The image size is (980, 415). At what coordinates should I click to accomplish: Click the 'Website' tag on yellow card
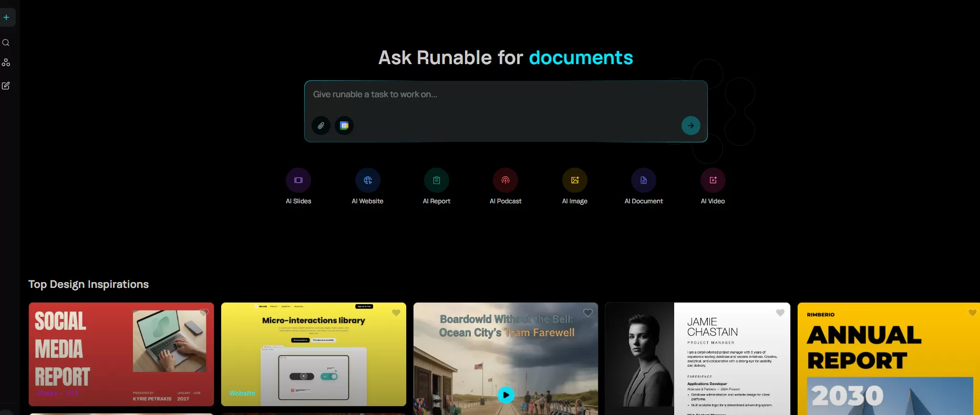pyautogui.click(x=242, y=393)
